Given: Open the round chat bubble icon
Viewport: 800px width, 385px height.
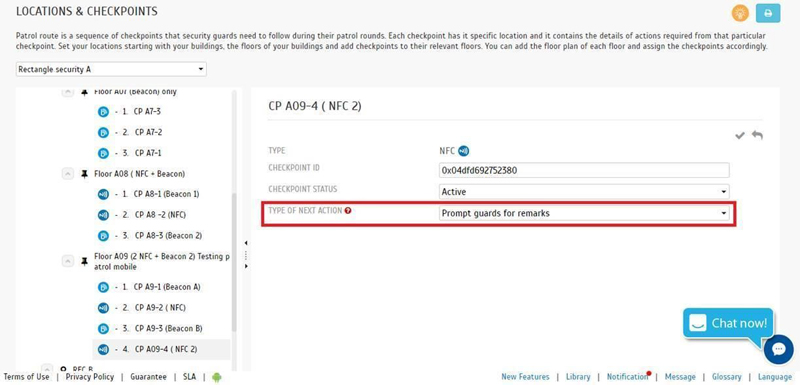Looking at the screenshot, I should (779, 349).
